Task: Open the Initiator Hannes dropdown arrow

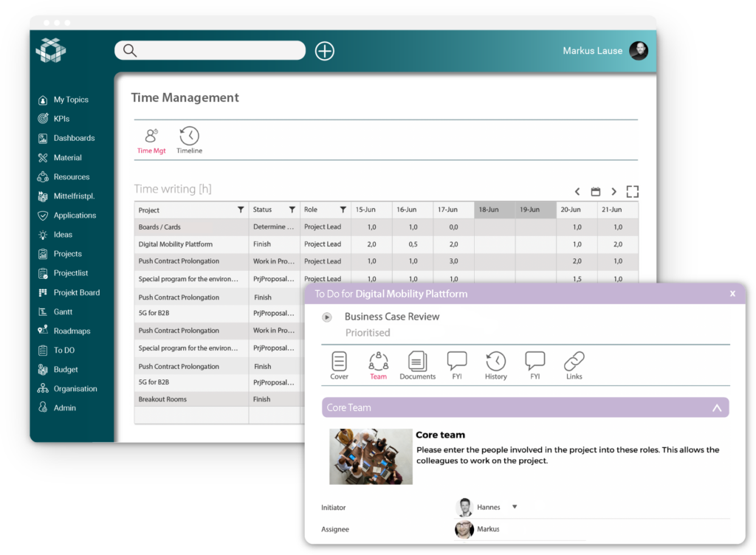Action: point(515,507)
